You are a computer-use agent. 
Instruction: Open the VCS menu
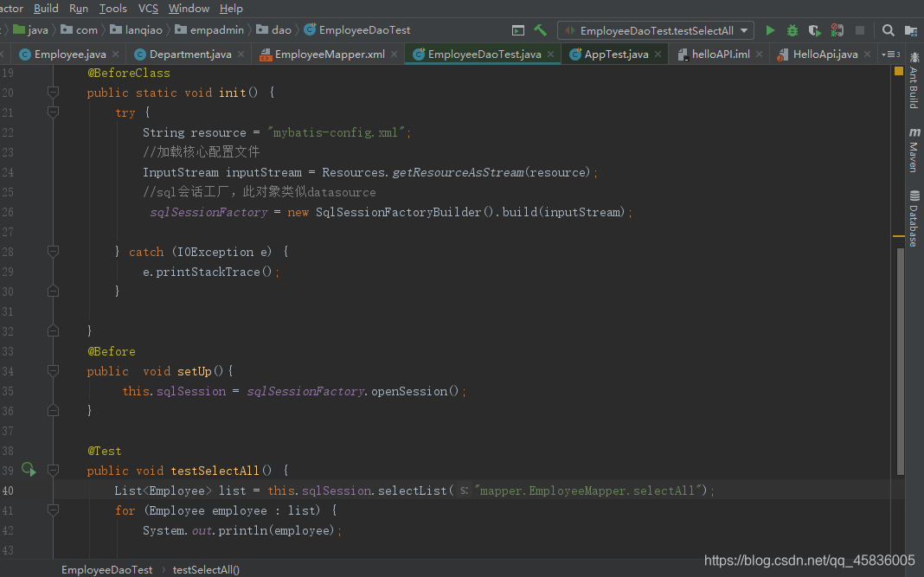pos(148,9)
